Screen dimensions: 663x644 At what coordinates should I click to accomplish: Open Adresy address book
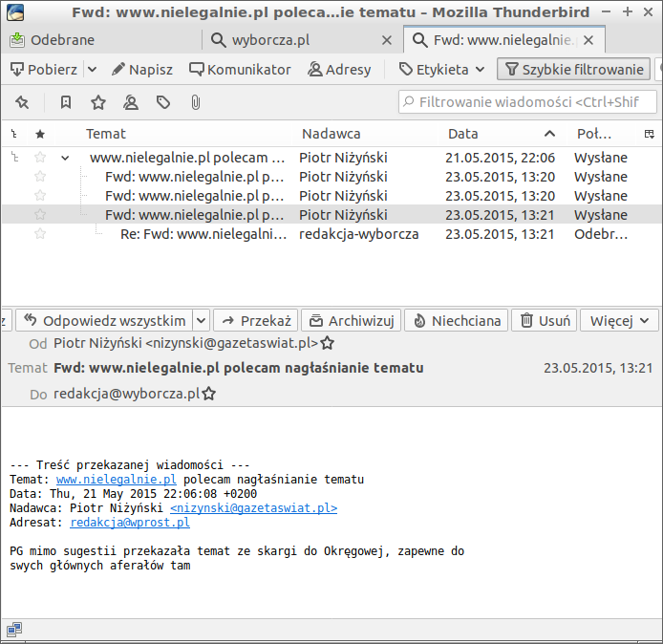point(339,70)
